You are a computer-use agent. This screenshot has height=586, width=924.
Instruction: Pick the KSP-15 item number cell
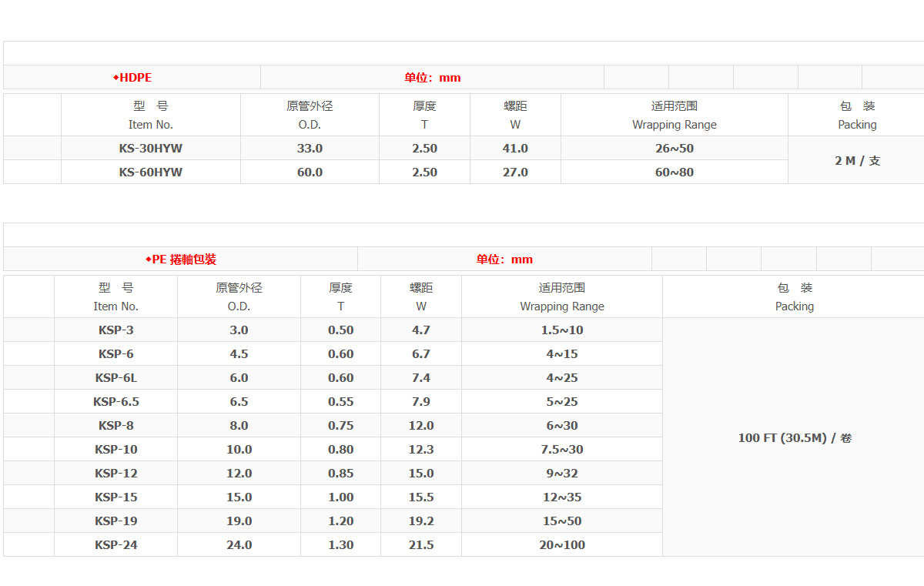116,497
